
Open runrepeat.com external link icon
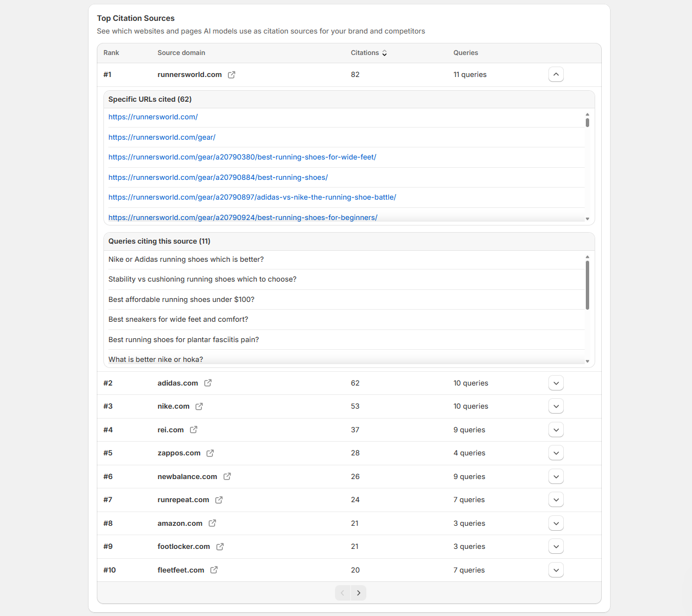219,500
